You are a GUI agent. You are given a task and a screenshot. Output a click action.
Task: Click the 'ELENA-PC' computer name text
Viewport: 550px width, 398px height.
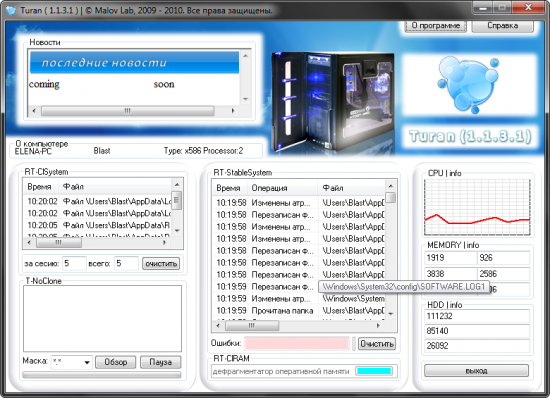(33, 151)
